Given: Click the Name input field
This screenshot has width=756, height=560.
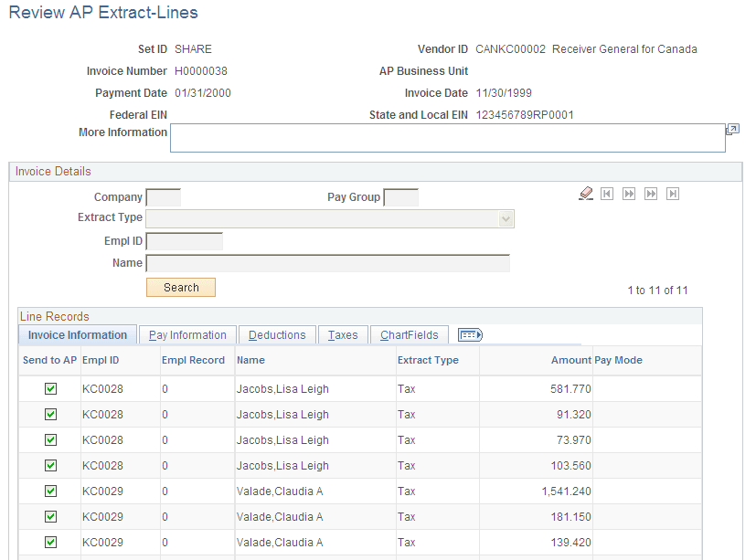Looking at the screenshot, I should [x=328, y=264].
